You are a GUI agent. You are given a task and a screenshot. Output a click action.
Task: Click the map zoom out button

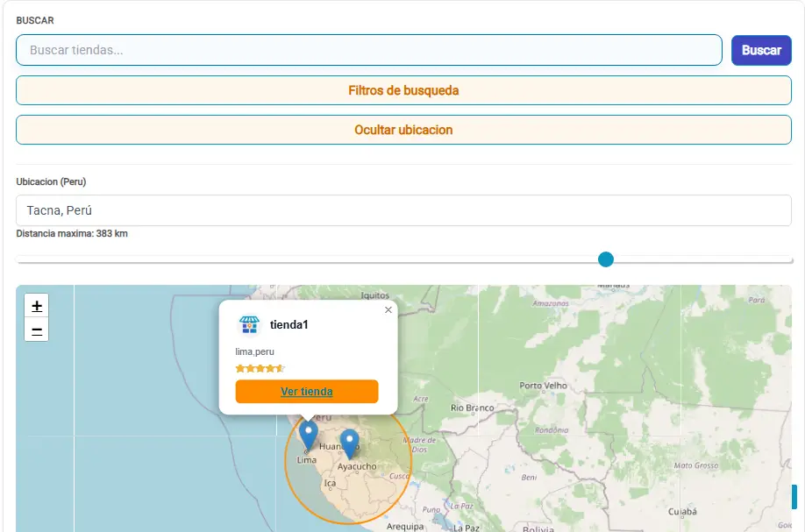tap(37, 330)
